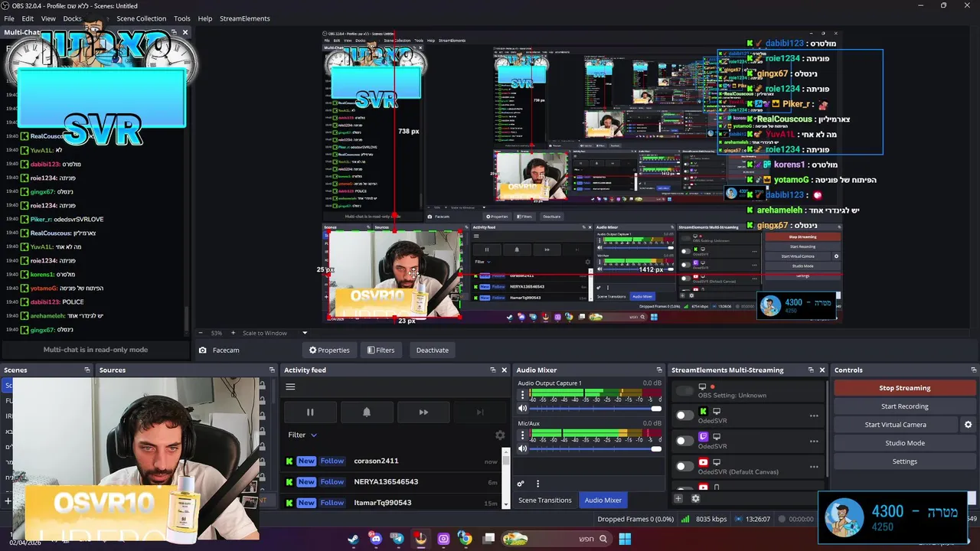Open virtual camera settings gear
The height and width of the screenshot is (551, 980).
tap(968, 425)
